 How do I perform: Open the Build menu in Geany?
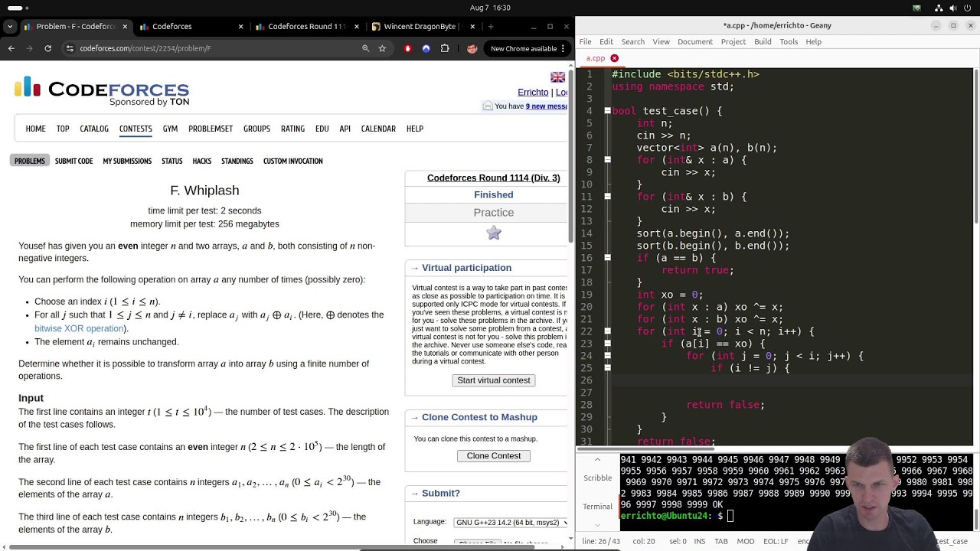coord(763,41)
